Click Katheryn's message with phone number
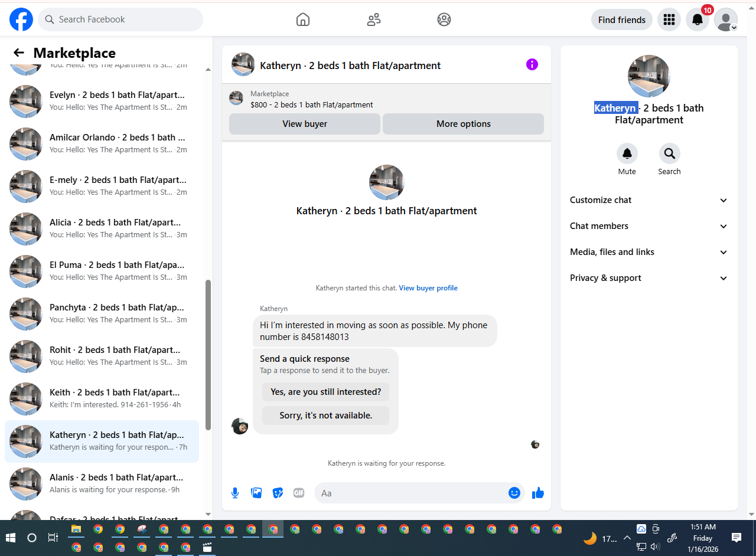 click(374, 331)
